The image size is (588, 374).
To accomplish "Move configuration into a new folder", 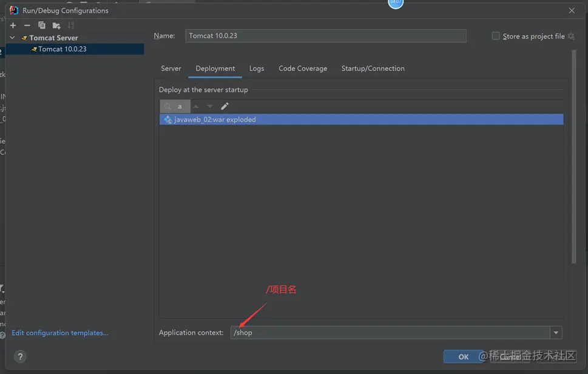I will (56, 25).
